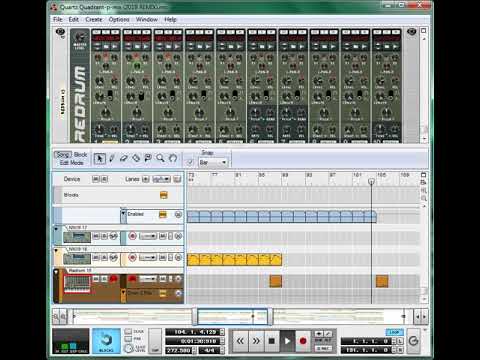Solo the NN19 17 track
This screenshot has height=360, width=480.
[104, 236]
